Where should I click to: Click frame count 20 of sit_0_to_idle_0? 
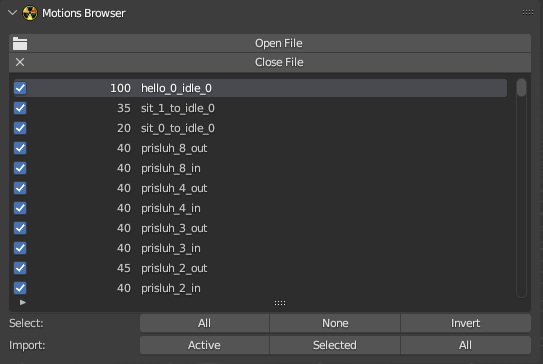click(124, 128)
